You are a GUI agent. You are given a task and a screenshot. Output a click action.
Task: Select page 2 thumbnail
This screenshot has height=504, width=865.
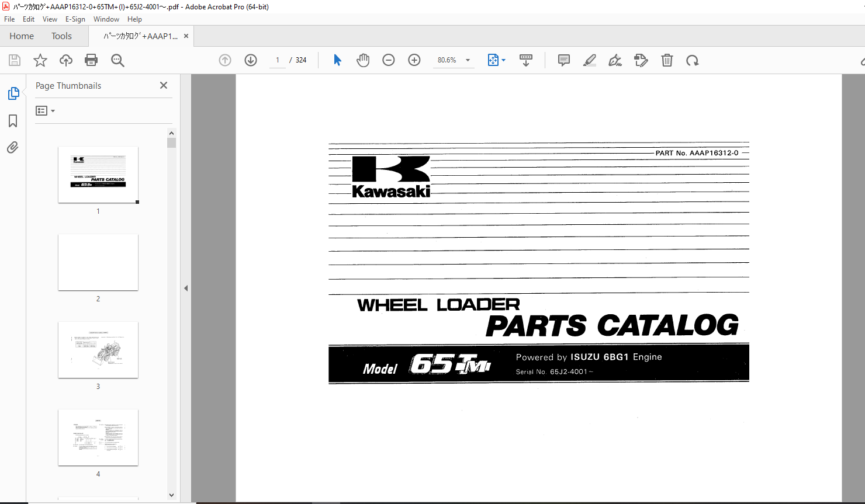point(98,262)
